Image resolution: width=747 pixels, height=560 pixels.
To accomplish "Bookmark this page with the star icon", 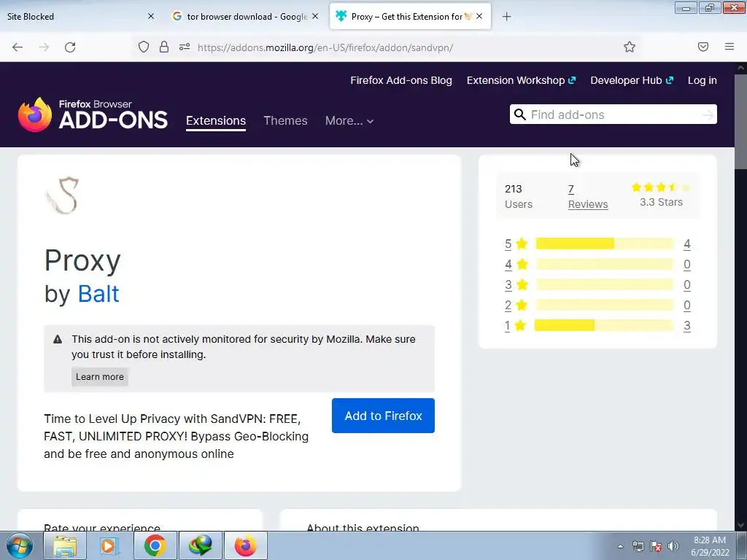I will coord(630,47).
